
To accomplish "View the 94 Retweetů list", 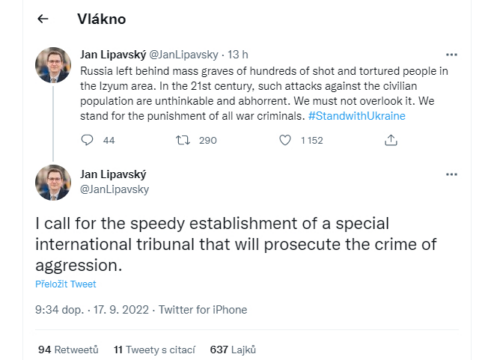I will pos(68,350).
